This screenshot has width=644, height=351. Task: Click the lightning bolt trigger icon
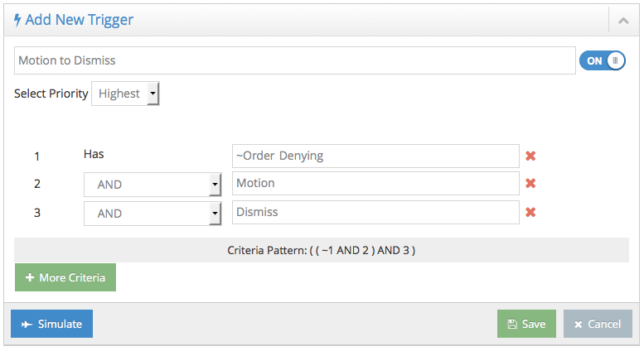tap(17, 20)
